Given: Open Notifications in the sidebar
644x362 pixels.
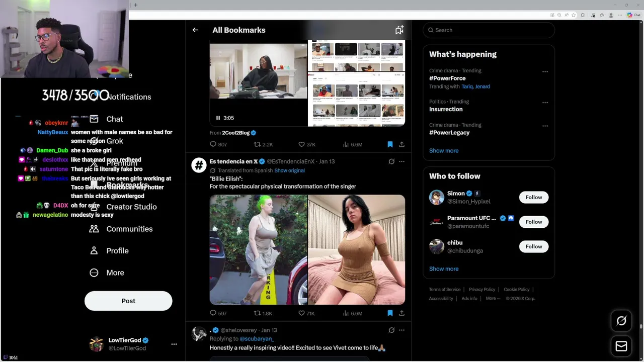Looking at the screenshot, I should click(121, 97).
